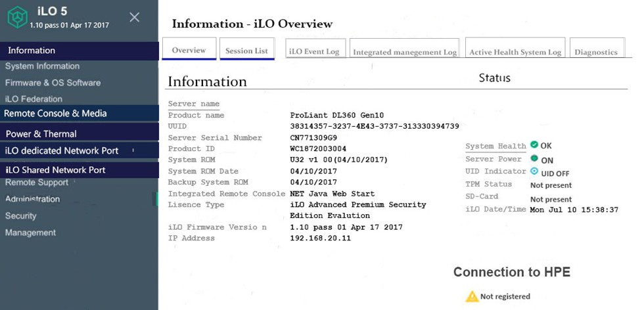Open Security in the sidebar
644x310 pixels.
pyautogui.click(x=20, y=216)
